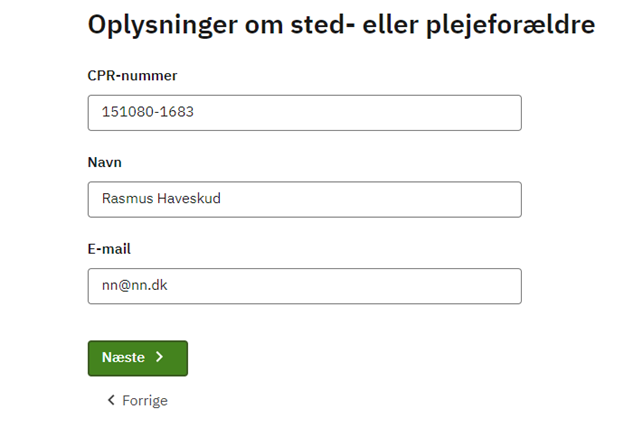Click the E-mail field label
Screen dimensions: 643x446
click(x=109, y=249)
